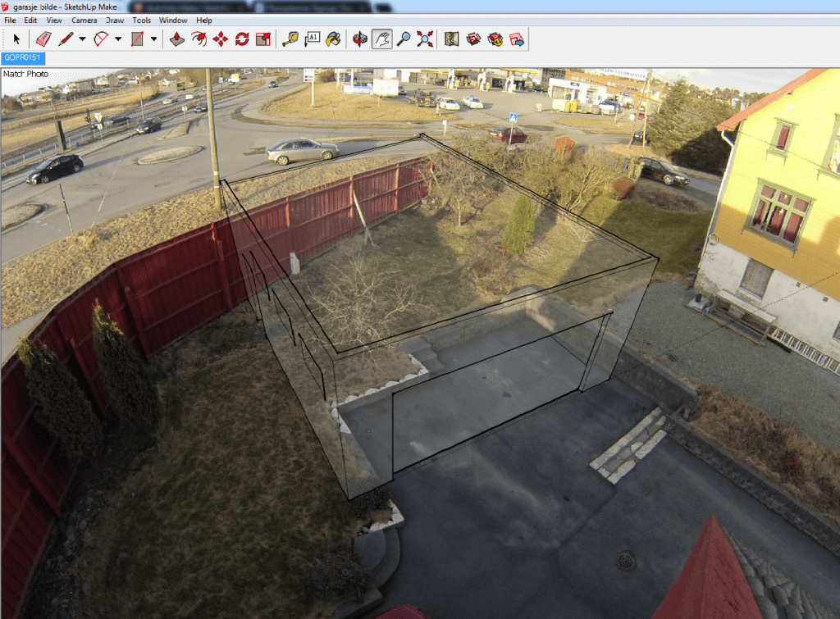Pick the Tape Measure tool
840x619 pixels.
coord(290,39)
